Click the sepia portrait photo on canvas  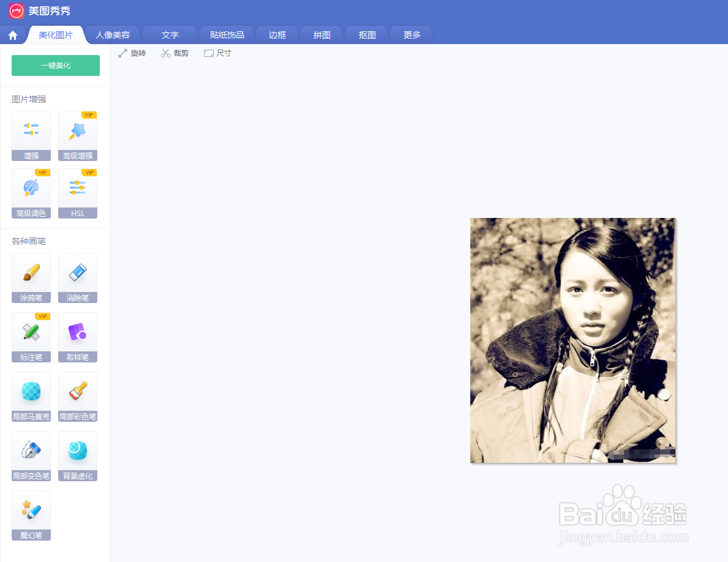573,340
